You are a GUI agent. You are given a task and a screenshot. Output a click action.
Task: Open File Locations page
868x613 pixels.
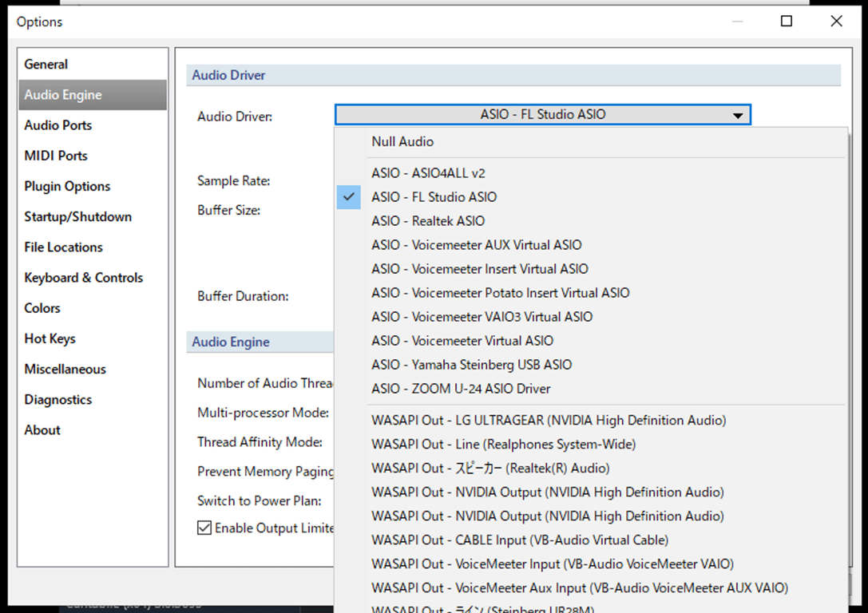click(x=93, y=247)
